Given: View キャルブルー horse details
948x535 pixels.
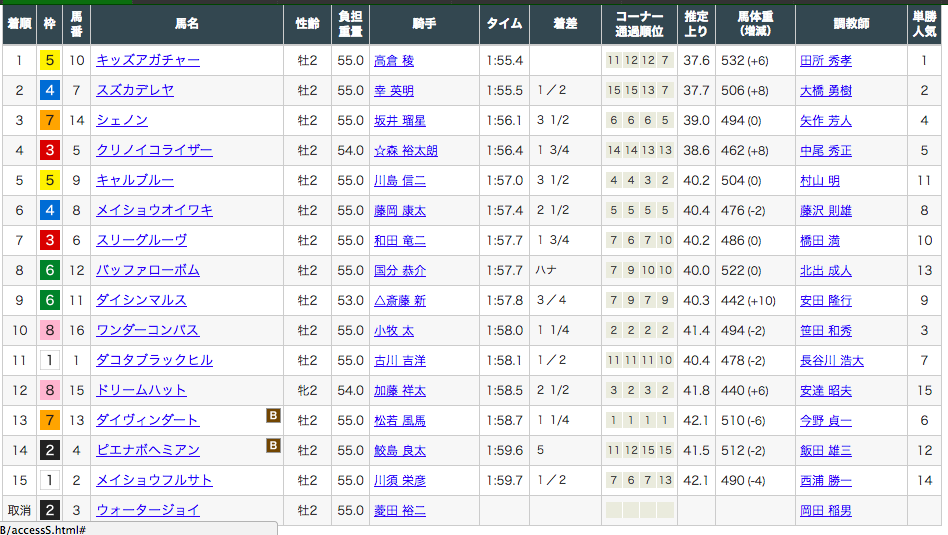Looking at the screenshot, I should (x=135, y=180).
